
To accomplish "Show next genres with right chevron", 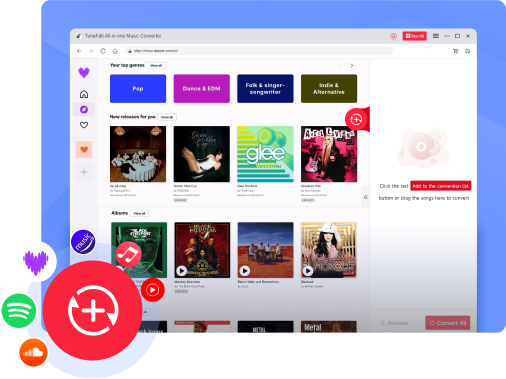I will point(352,66).
